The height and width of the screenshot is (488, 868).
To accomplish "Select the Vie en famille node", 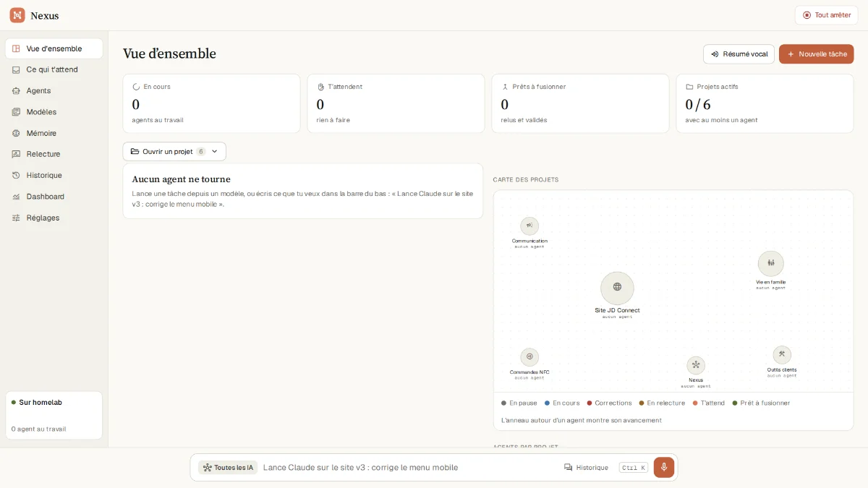I will (771, 263).
